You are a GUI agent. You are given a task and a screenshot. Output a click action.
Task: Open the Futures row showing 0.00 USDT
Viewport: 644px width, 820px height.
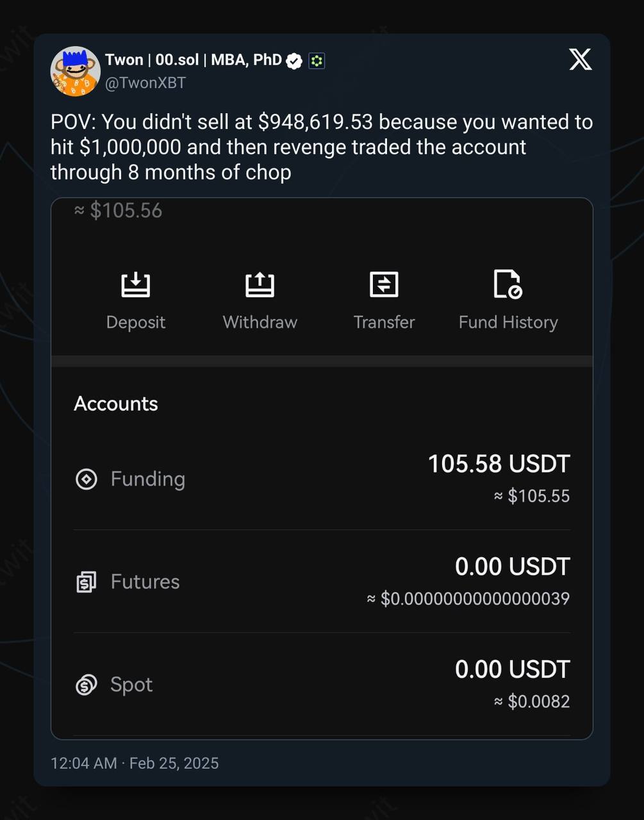(322, 582)
